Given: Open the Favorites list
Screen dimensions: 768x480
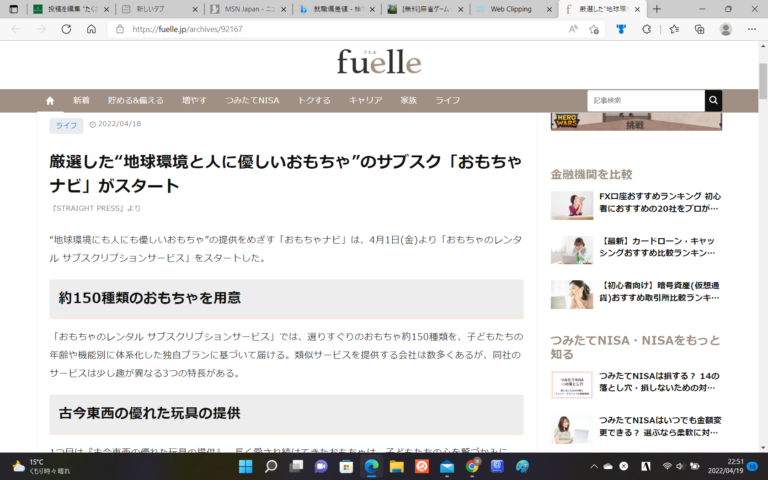Looking at the screenshot, I should [x=674, y=29].
